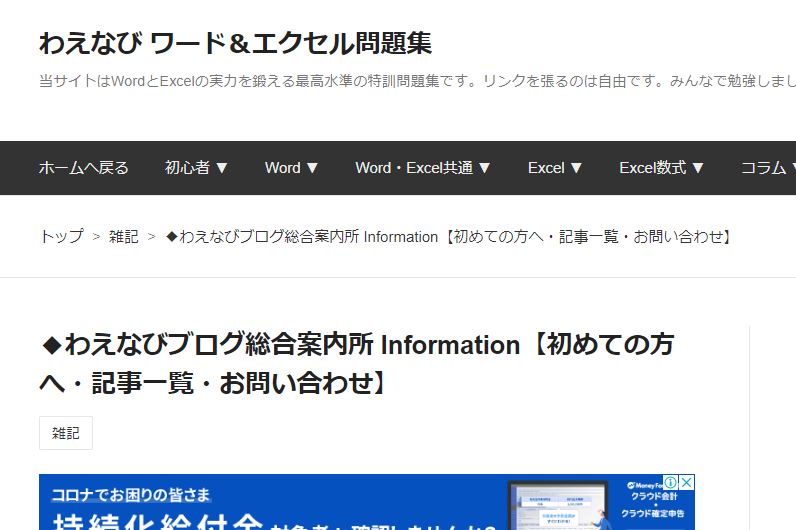Expand the Excel数式 dropdown menu
The image size is (796, 530).
[x=661, y=168]
